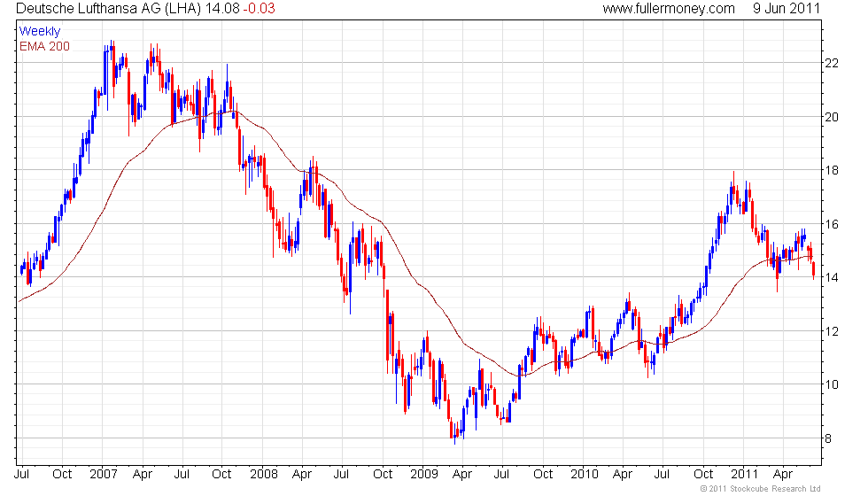This screenshot has width=868, height=496.
Task: Click the 2007 year label on time axis
Action: pyautogui.click(x=104, y=475)
